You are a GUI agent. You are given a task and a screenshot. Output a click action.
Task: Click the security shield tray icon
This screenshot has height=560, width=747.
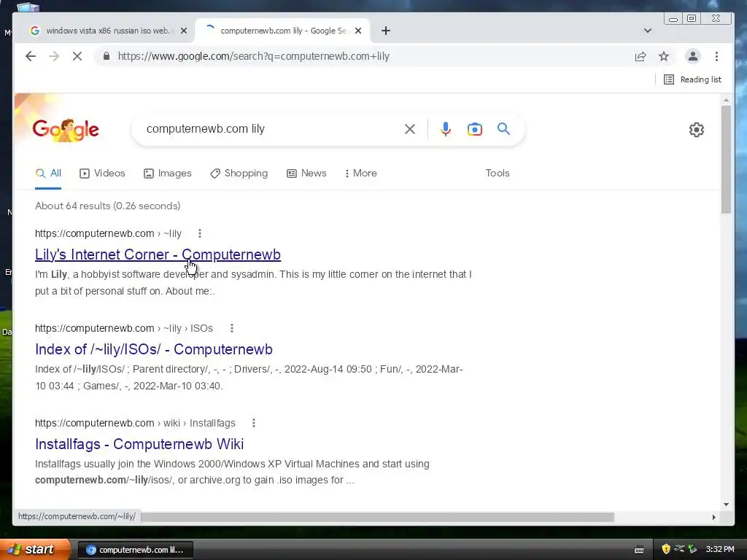click(x=666, y=549)
